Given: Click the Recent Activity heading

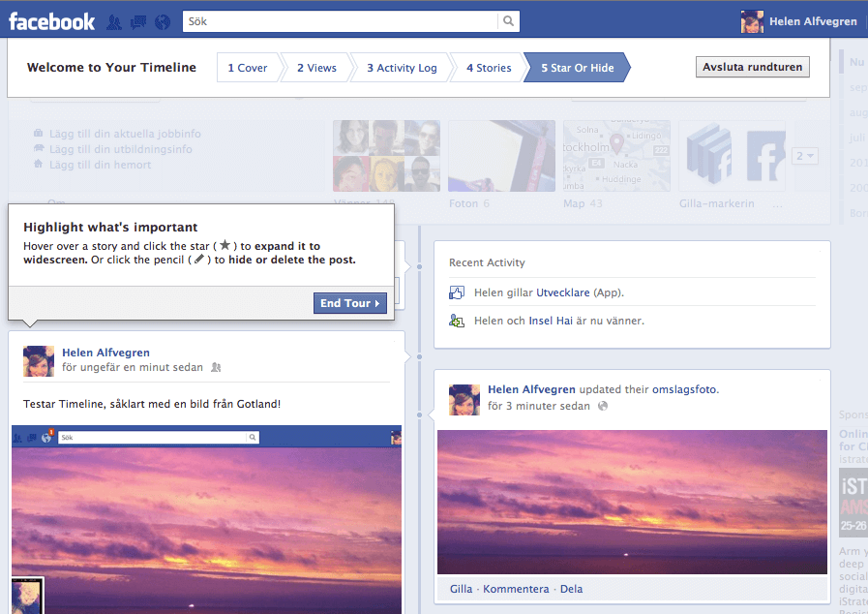Looking at the screenshot, I should (x=487, y=262).
